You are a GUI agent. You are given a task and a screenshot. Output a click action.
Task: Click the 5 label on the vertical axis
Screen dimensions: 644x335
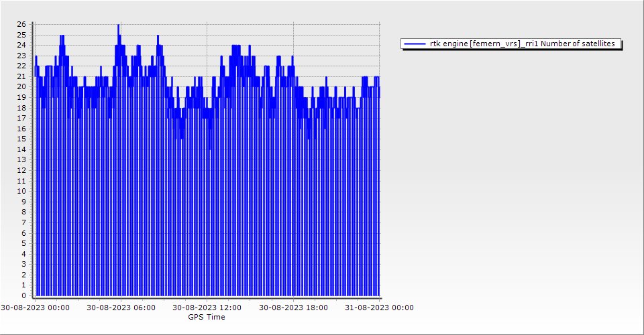point(23,244)
